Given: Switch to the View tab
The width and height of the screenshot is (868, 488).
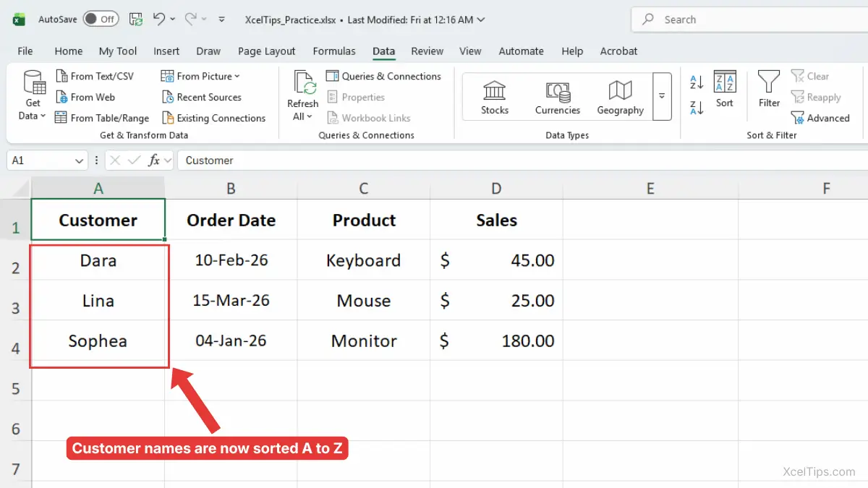Looking at the screenshot, I should 470,51.
